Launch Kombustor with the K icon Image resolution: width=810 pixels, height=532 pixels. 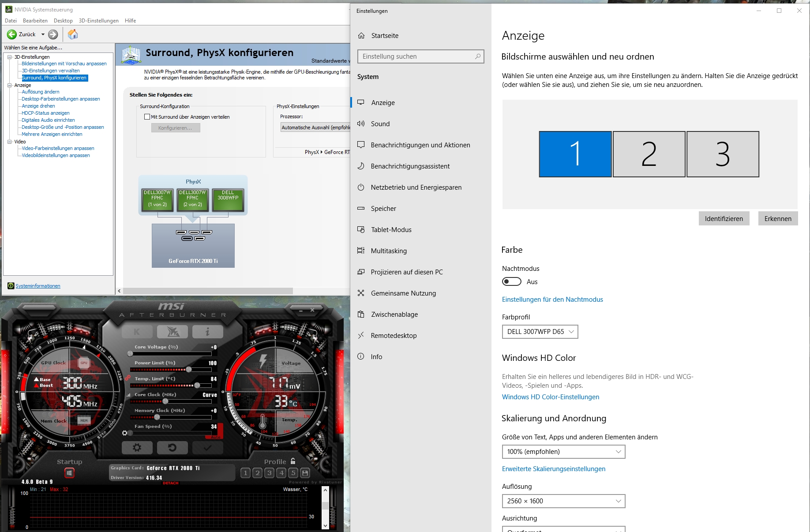point(137,332)
